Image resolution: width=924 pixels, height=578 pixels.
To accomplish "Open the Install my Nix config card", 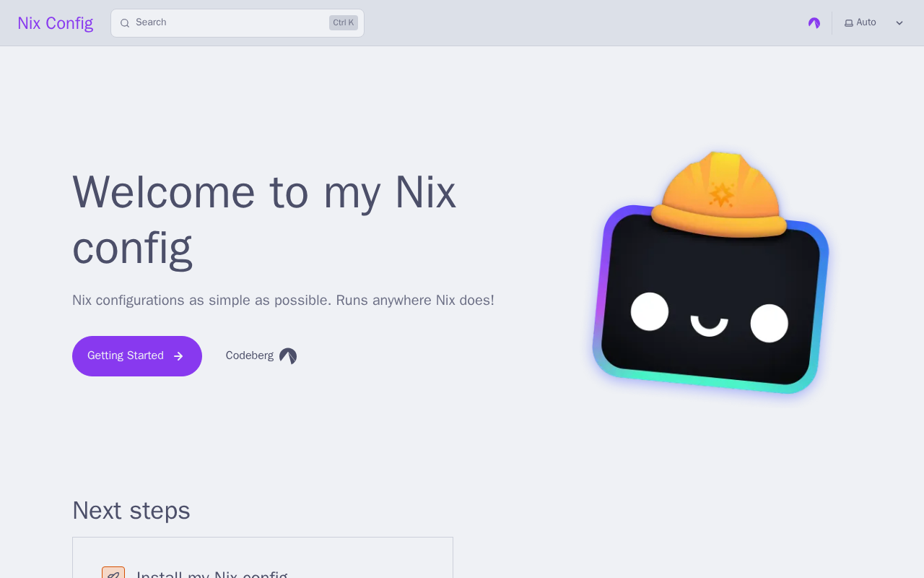I will coord(263,558).
